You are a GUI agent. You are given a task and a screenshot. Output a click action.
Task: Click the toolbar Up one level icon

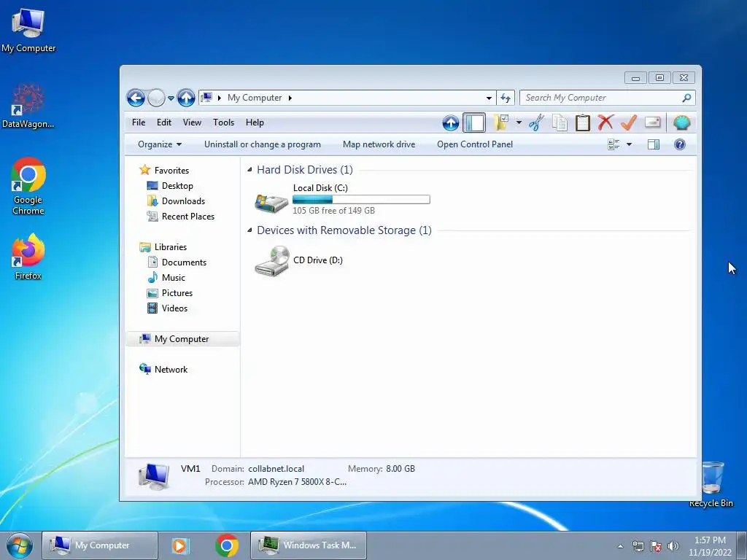451,122
